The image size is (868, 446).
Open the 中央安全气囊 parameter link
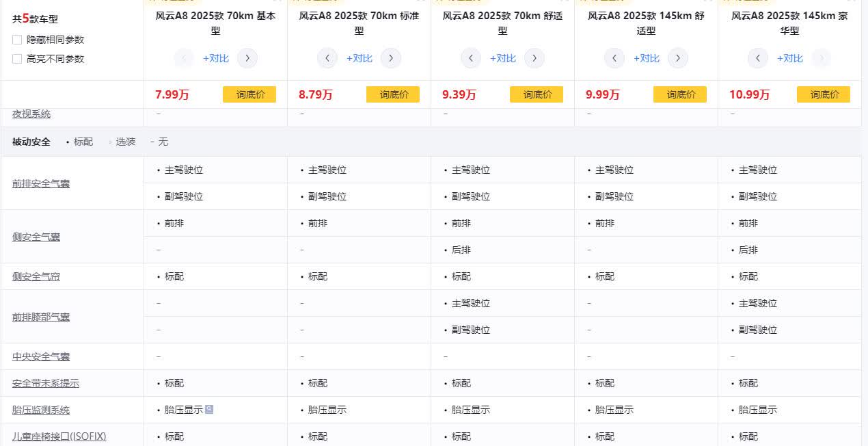(41, 356)
